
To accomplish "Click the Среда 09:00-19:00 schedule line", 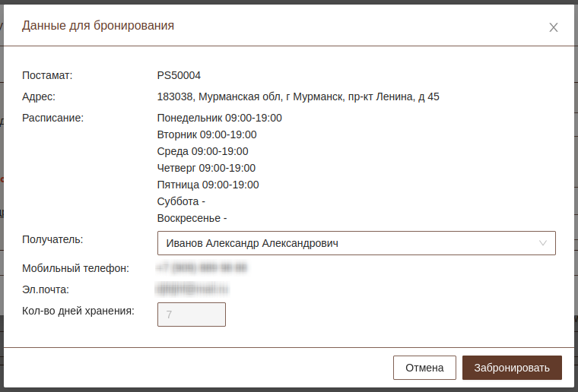I will [202, 151].
